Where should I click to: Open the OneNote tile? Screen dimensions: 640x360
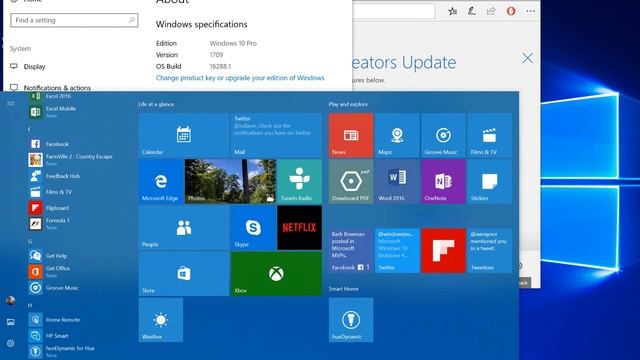(443, 181)
